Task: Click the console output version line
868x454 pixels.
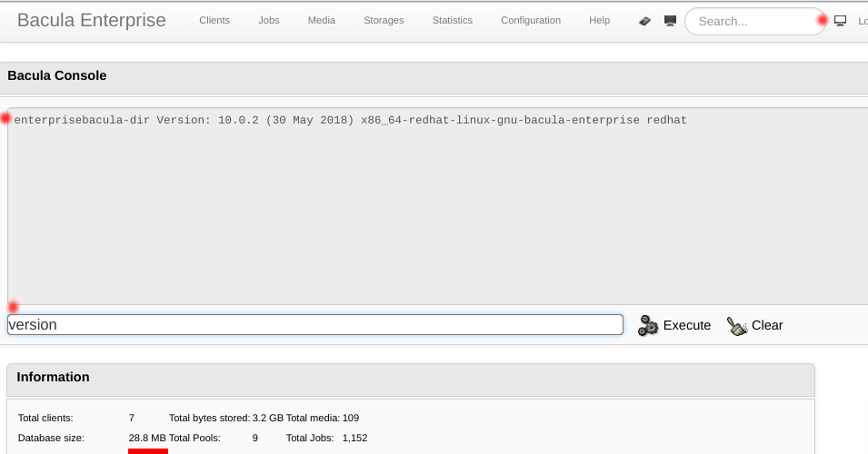Action: point(351,120)
